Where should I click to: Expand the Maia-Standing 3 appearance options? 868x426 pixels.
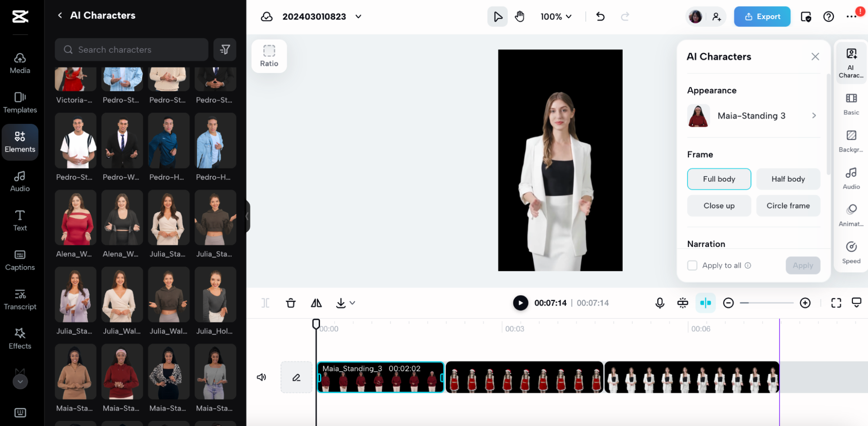(814, 116)
